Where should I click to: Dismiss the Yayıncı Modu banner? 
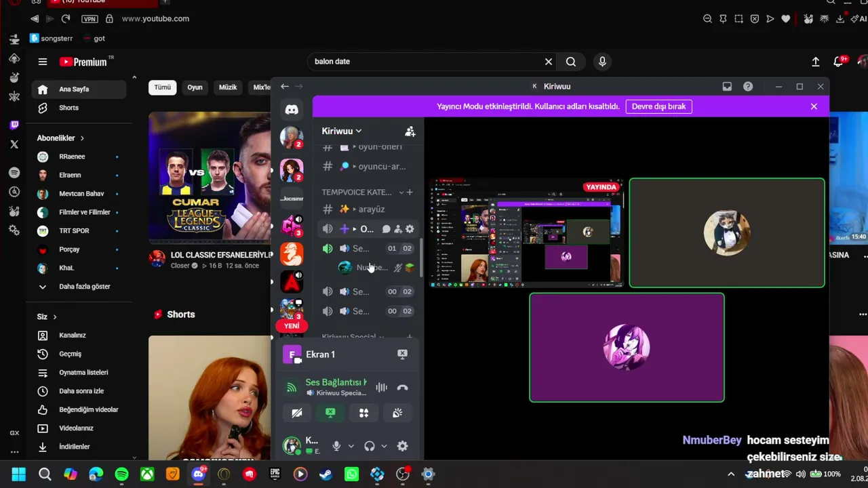pyautogui.click(x=814, y=106)
